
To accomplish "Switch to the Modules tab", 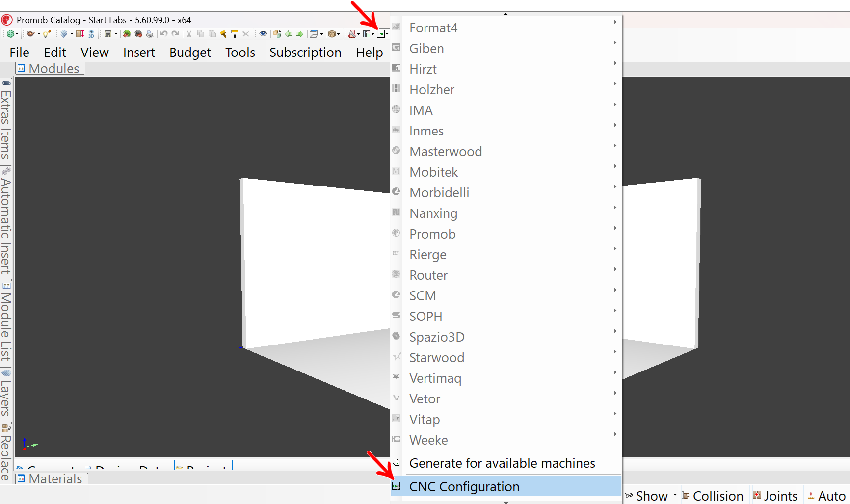I will pyautogui.click(x=50, y=69).
